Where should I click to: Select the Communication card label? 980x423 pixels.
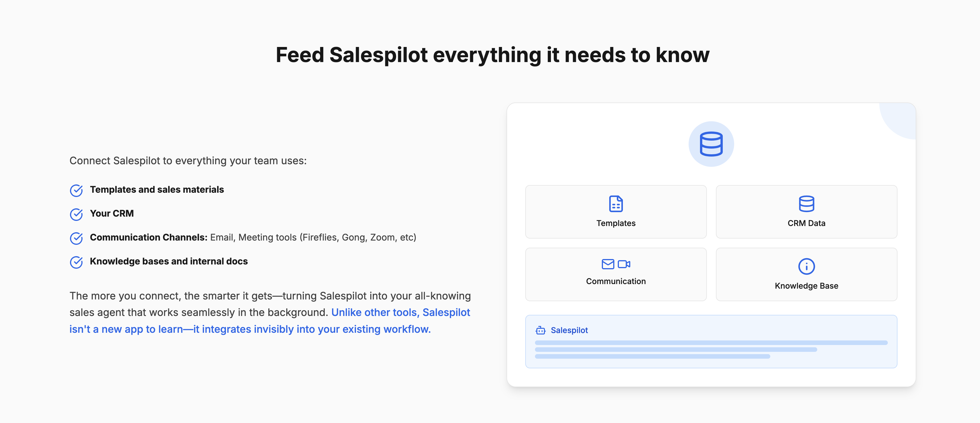pyautogui.click(x=616, y=281)
